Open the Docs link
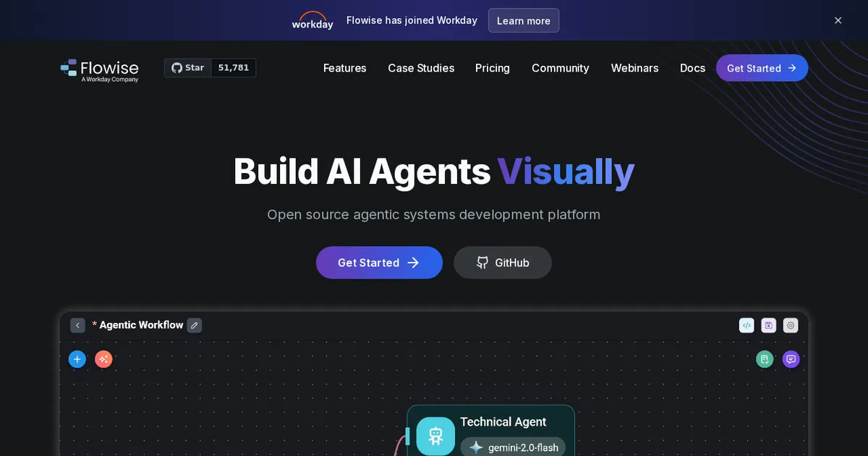Screen dimensions: 868x456 click(692, 68)
